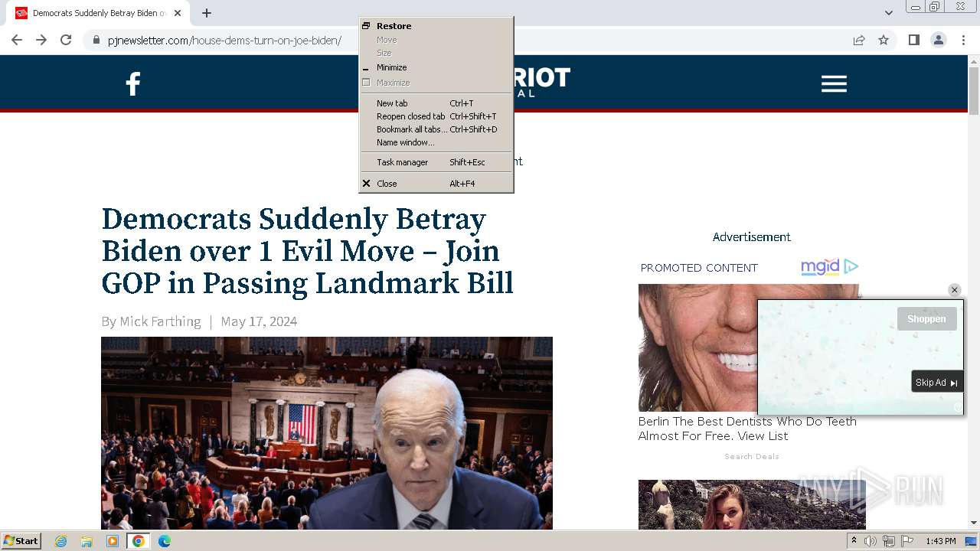Launch Internet Explorer from the taskbar
The image size is (980, 551).
tap(61, 541)
